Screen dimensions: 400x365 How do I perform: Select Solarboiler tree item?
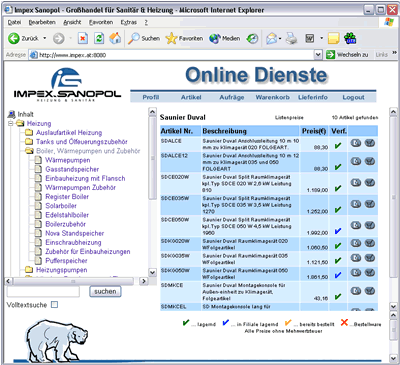[61, 206]
